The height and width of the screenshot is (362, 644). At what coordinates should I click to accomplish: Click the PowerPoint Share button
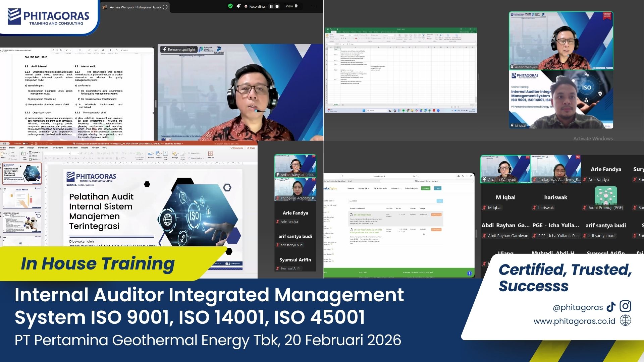point(251,148)
